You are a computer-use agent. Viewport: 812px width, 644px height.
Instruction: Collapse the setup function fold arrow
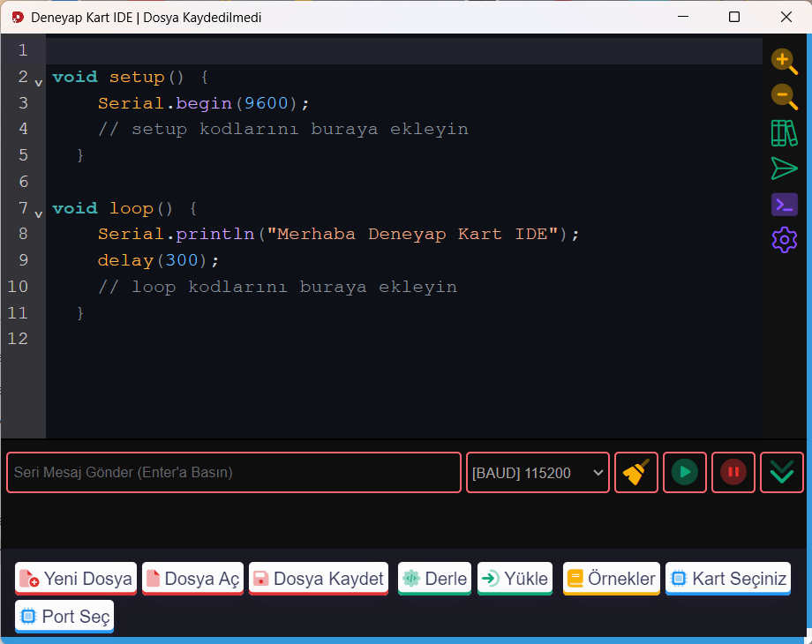click(38, 82)
